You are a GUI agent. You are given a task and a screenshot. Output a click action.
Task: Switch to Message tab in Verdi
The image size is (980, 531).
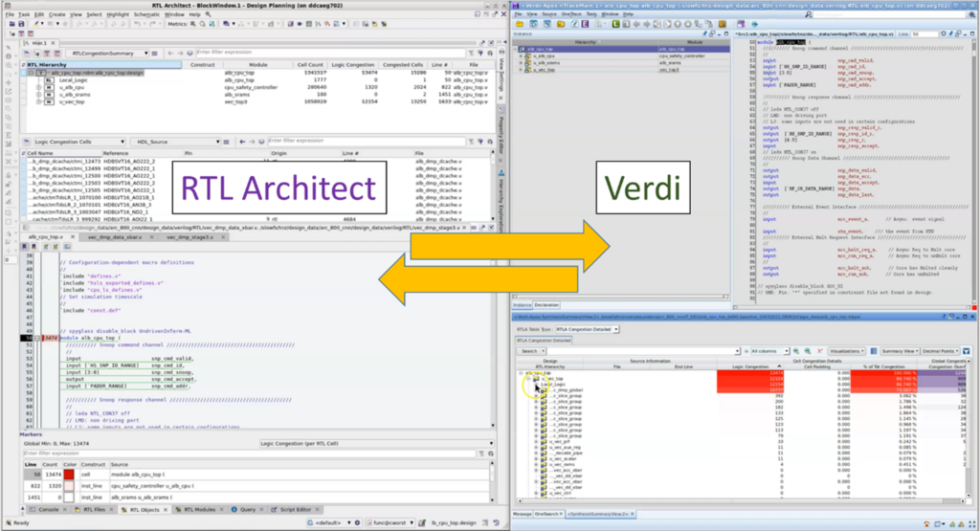click(x=522, y=514)
